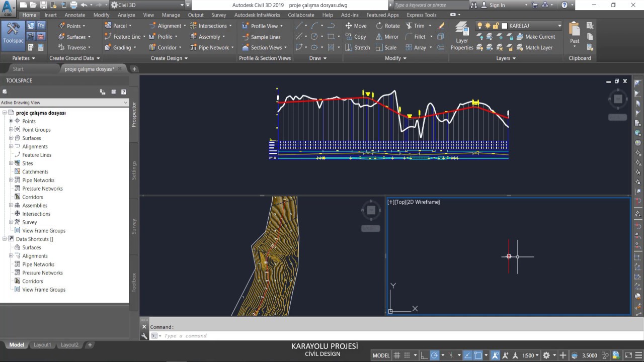644x362 pixels.
Task: Toggle MODEL space button in status bar
Action: [381, 355]
